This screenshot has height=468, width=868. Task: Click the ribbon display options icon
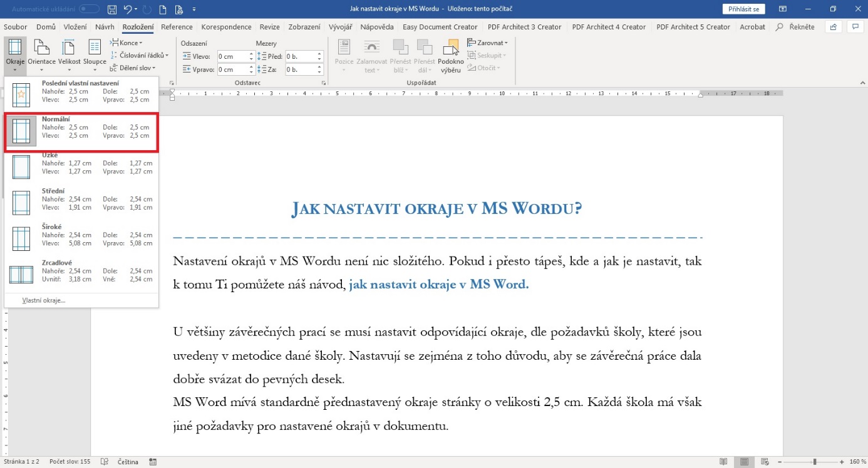pos(783,9)
